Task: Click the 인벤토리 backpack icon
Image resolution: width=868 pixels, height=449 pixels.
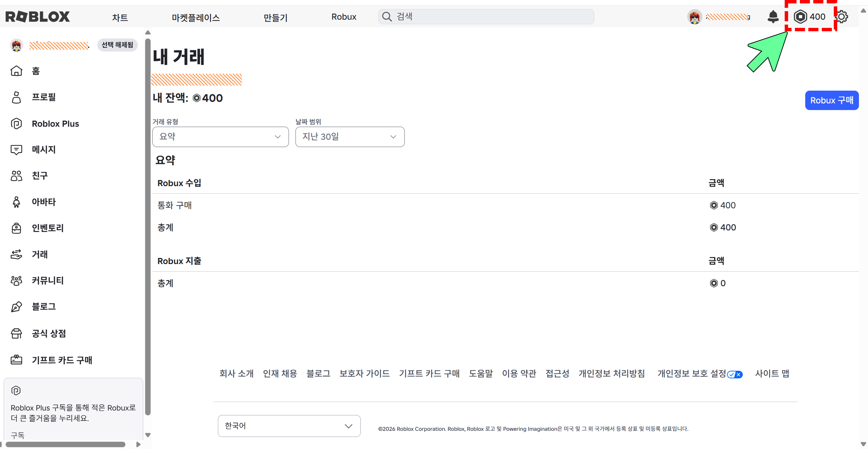Action: (16, 228)
